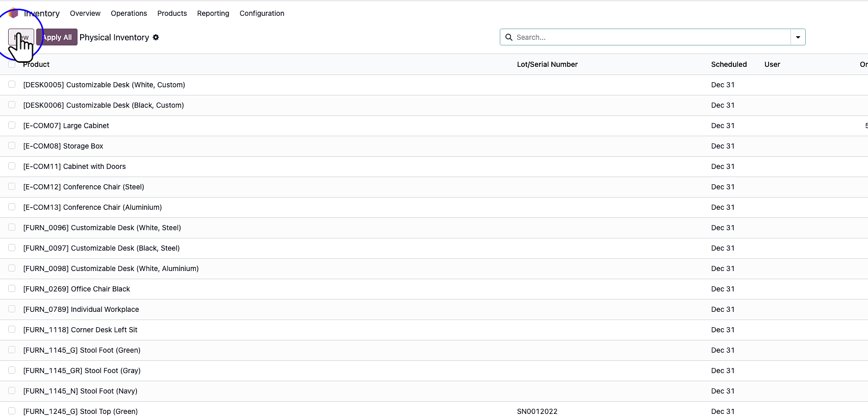868x418 pixels.
Task: Select the E-COM07 Large Cabinet row checkbox
Action: point(12,126)
